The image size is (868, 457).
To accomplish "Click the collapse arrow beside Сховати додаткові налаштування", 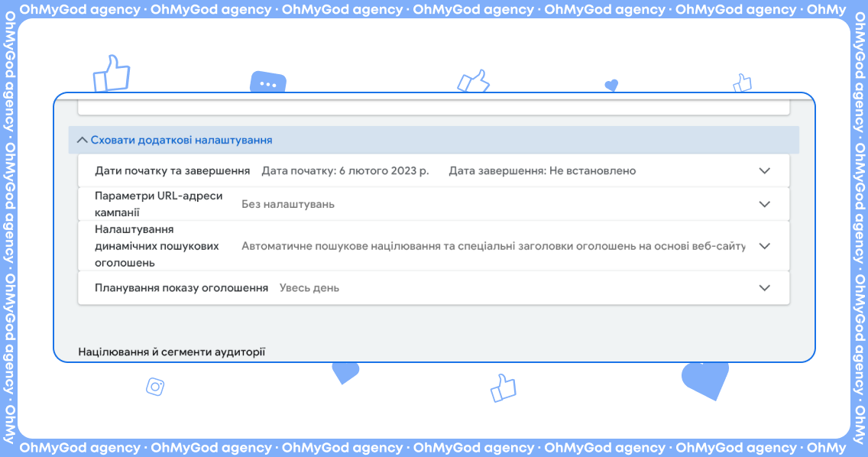I will (83, 141).
